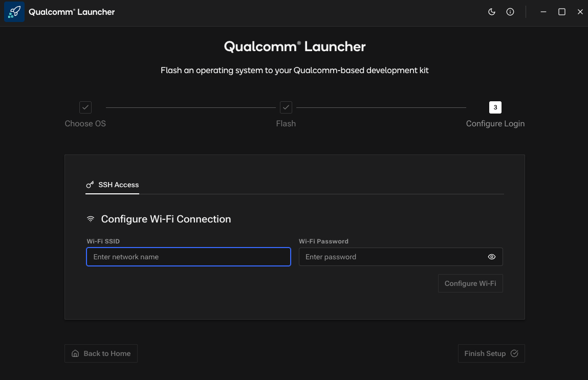Click the Wi-Fi SSID label
Screen dimensions: 588x380
(103, 241)
